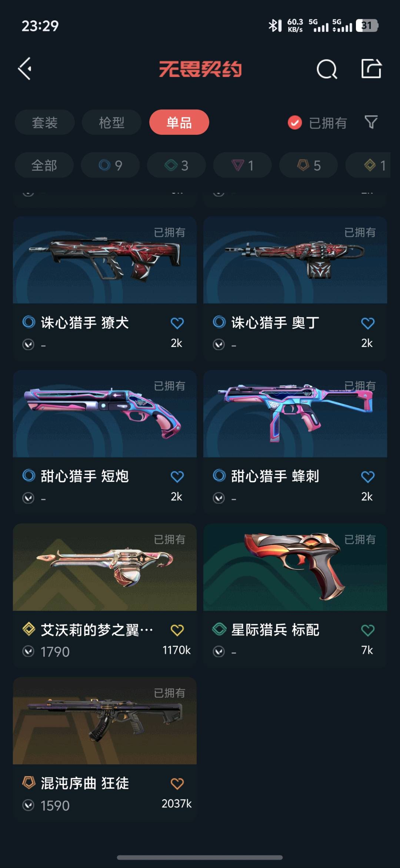The image size is (400, 868).
Task: Select the 全部 rarity filter chip
Action: click(44, 165)
